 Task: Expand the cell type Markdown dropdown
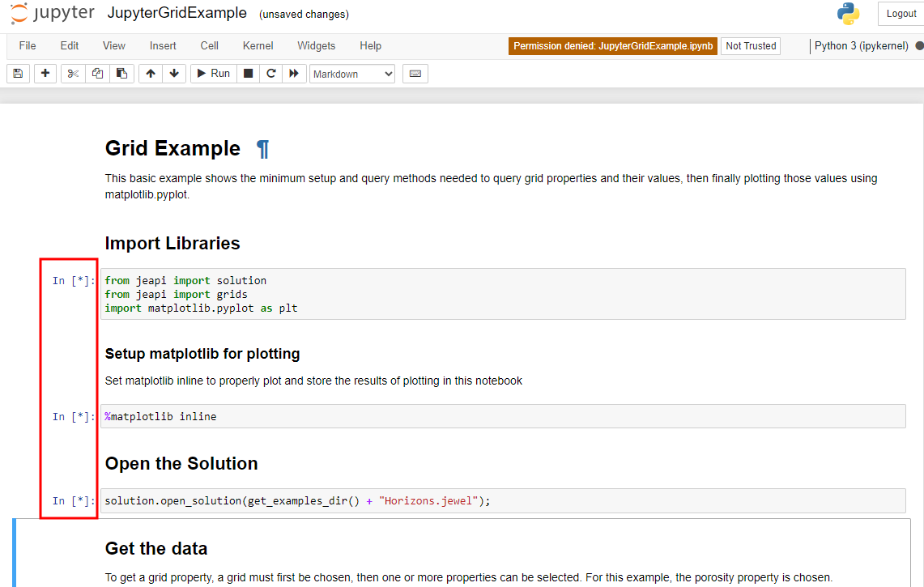(x=352, y=74)
